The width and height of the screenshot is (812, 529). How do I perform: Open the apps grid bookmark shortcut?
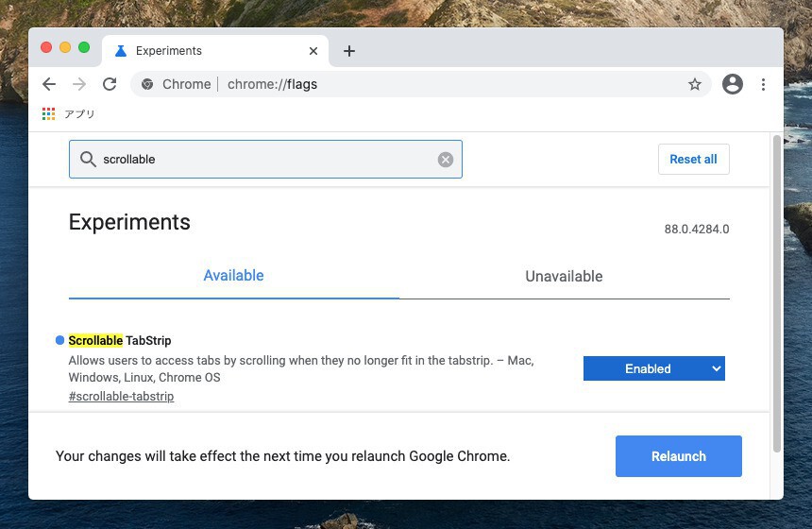coord(49,114)
